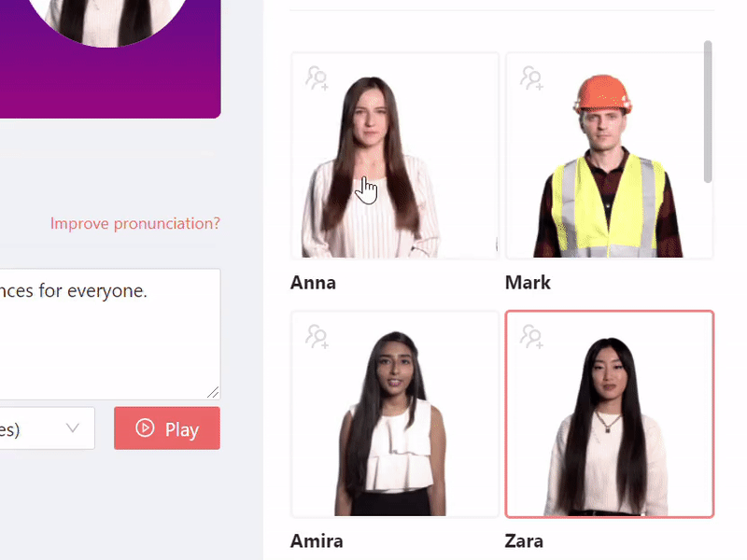Click inside the script text area
Screen dimensions: 747x560
pyautogui.click(x=110, y=334)
